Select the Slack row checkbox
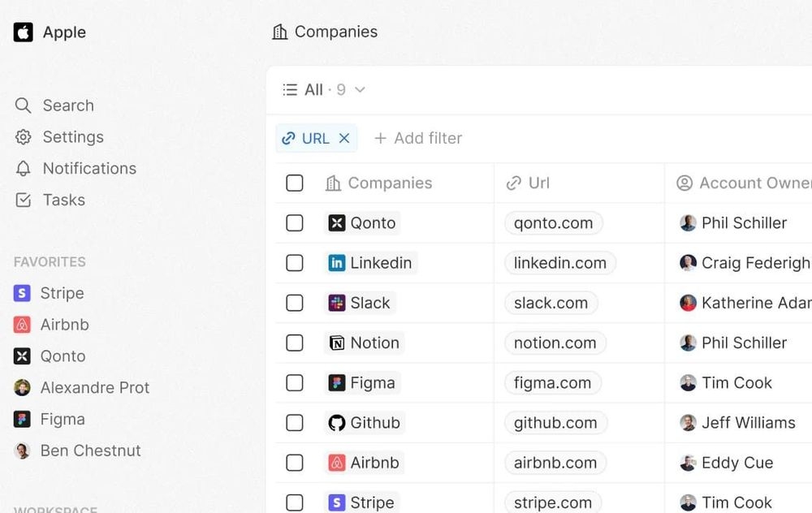Viewport: 812px width, 513px height. (x=295, y=304)
